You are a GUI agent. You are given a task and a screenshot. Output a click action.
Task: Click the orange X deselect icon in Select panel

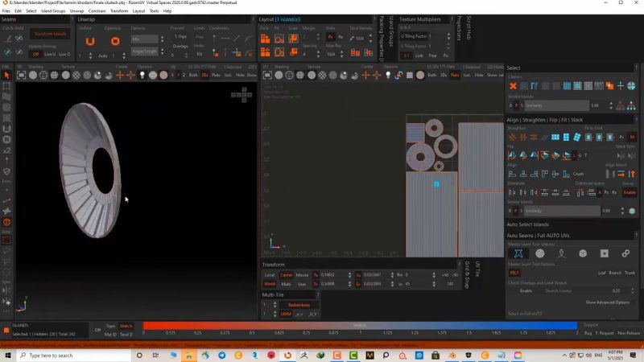pyautogui.click(x=513, y=85)
